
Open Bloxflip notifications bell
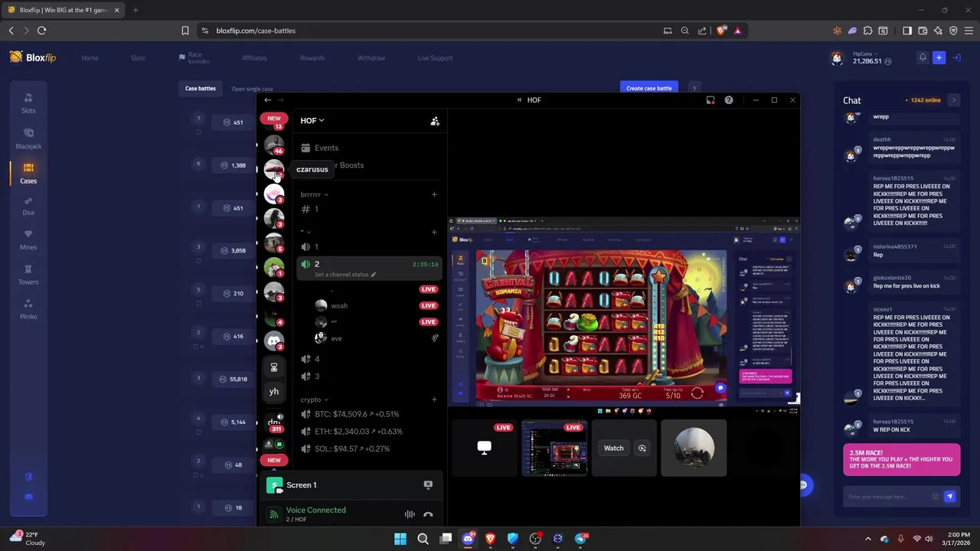pyautogui.click(x=923, y=57)
